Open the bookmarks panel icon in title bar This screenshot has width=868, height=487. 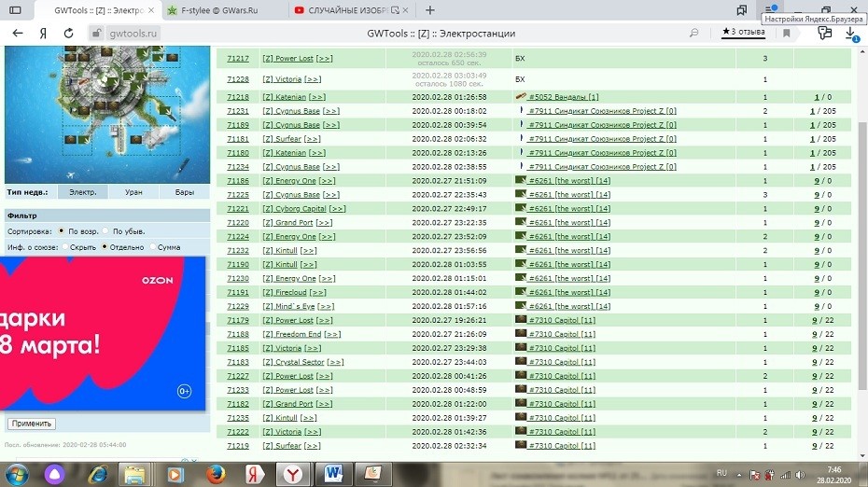[742, 10]
